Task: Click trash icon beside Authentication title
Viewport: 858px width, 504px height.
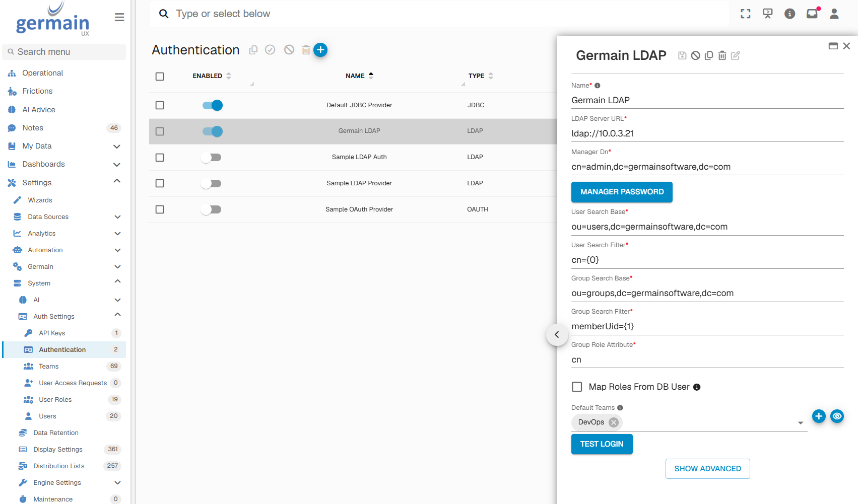Action: (306, 50)
